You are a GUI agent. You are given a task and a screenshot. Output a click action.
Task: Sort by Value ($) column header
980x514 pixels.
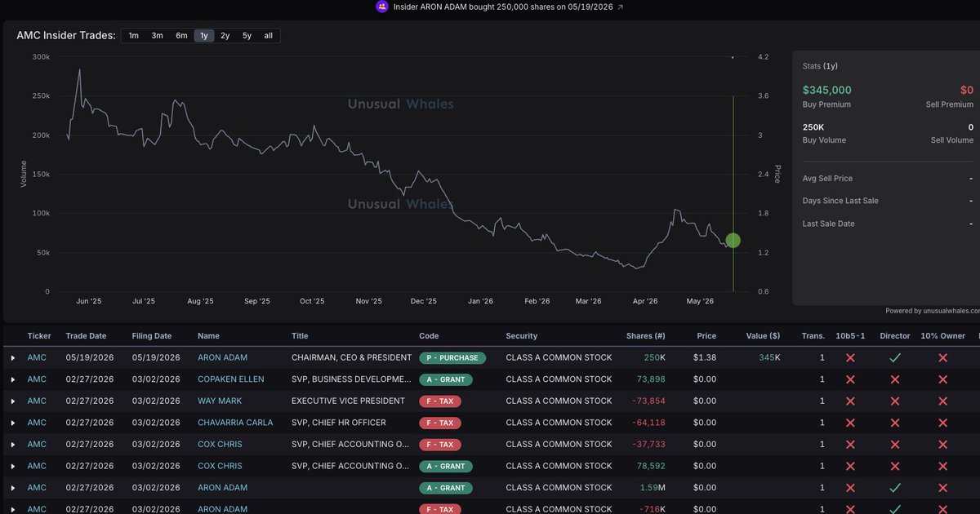click(x=763, y=335)
